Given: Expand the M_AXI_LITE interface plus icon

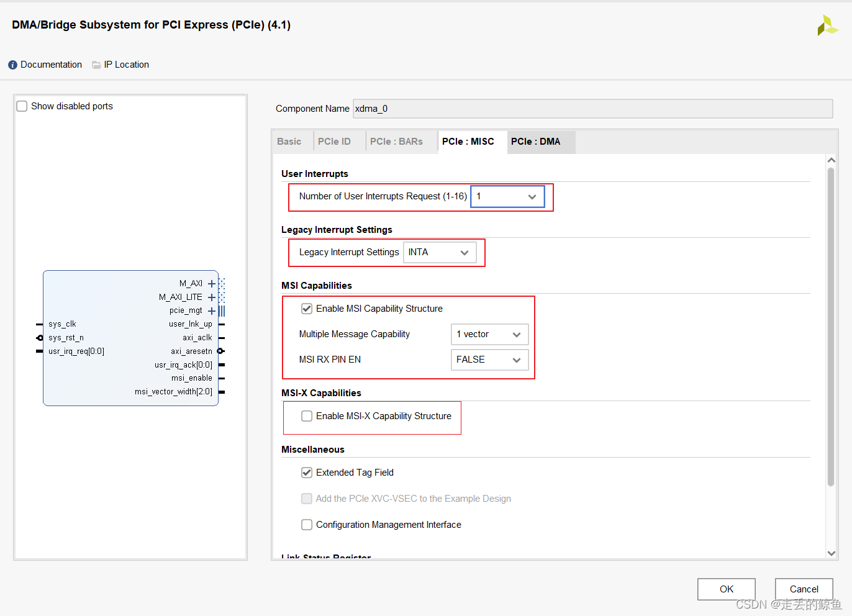Looking at the screenshot, I should [212, 297].
